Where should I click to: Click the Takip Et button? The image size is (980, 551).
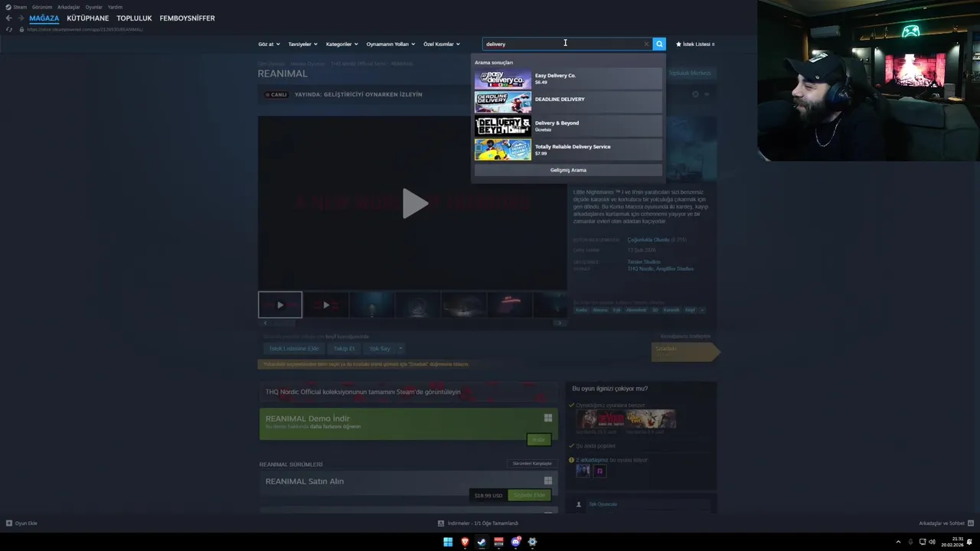click(344, 348)
